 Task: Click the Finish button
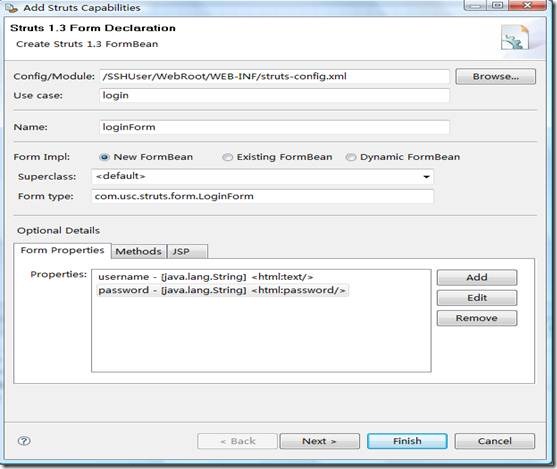tap(407, 441)
